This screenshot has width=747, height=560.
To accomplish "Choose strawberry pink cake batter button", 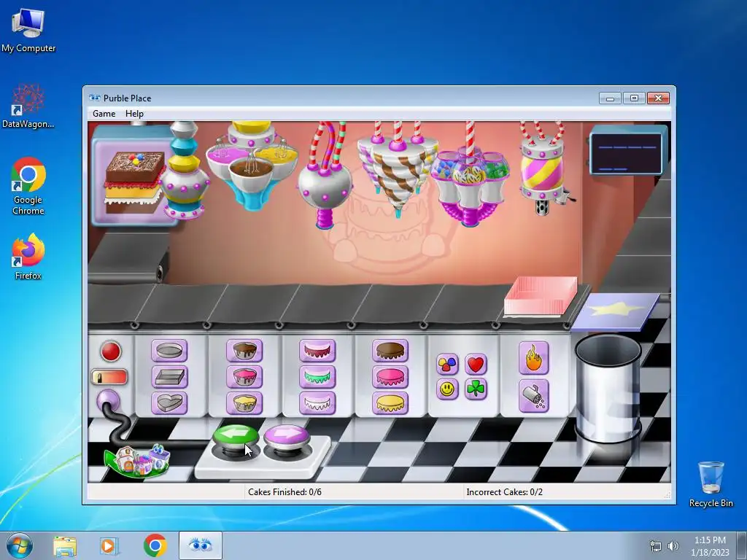I will coord(244,377).
